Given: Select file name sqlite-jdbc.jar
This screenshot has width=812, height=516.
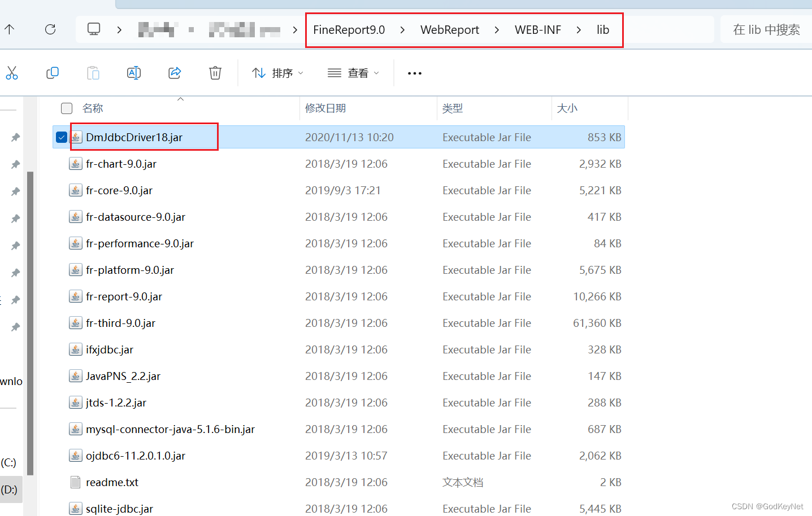Looking at the screenshot, I should tap(119, 509).
